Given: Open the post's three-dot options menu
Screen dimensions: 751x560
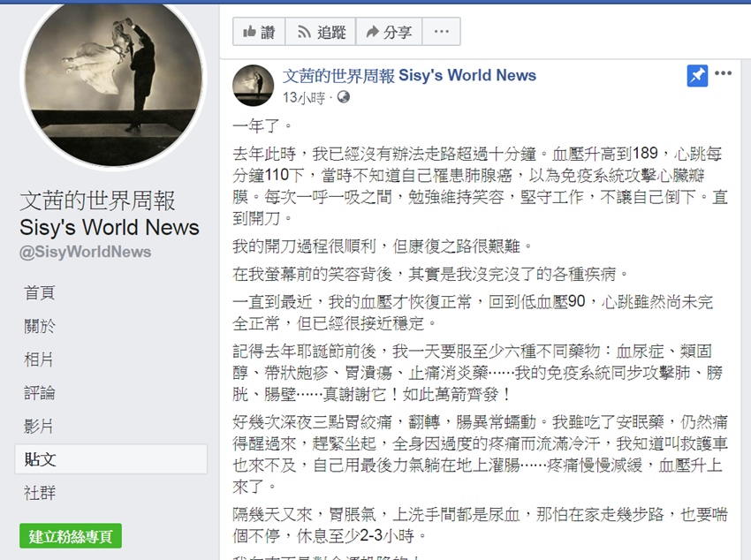Looking at the screenshot, I should click(x=723, y=73).
